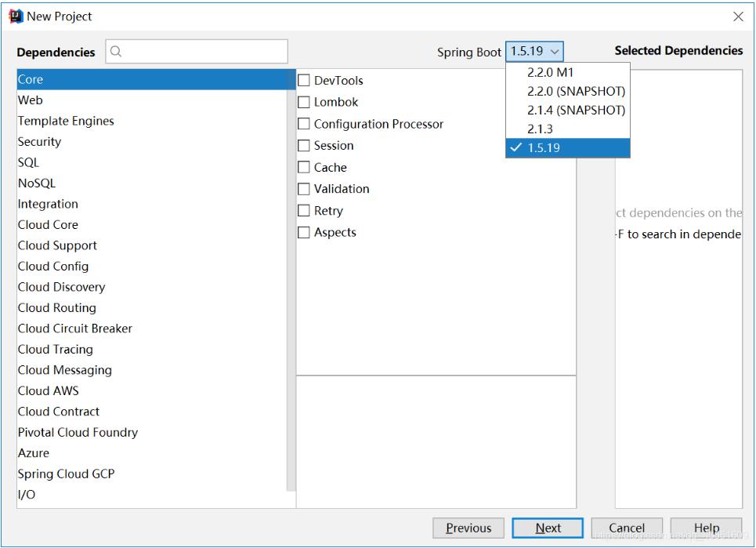Choose version 2.2.0 M1 from list
This screenshot has width=756, height=548.
551,72
